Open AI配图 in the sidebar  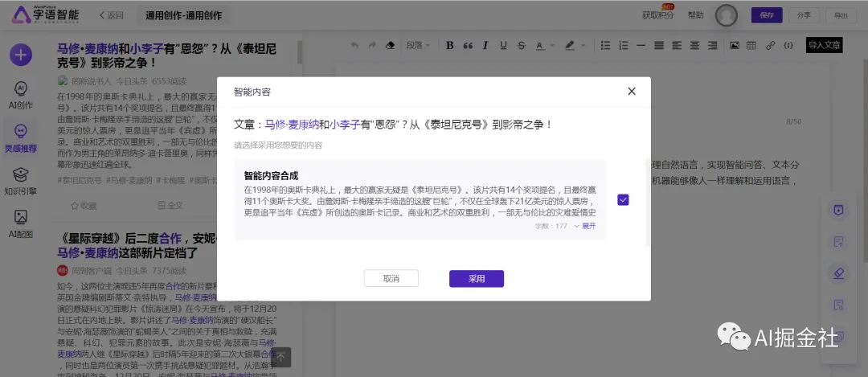20,224
